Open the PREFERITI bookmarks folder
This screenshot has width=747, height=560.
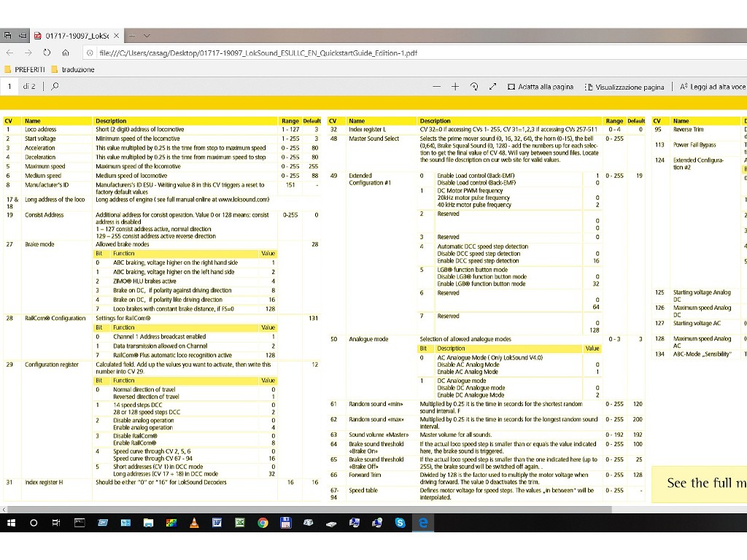pos(25,69)
